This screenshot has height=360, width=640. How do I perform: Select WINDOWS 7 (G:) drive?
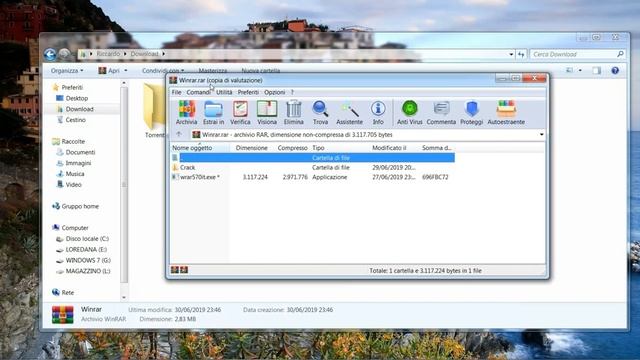point(88,260)
